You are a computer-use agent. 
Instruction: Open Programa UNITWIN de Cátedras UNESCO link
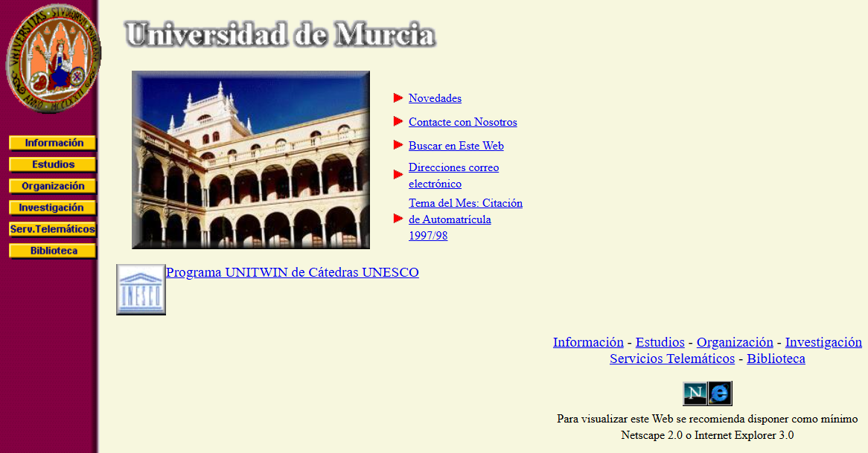pos(292,272)
